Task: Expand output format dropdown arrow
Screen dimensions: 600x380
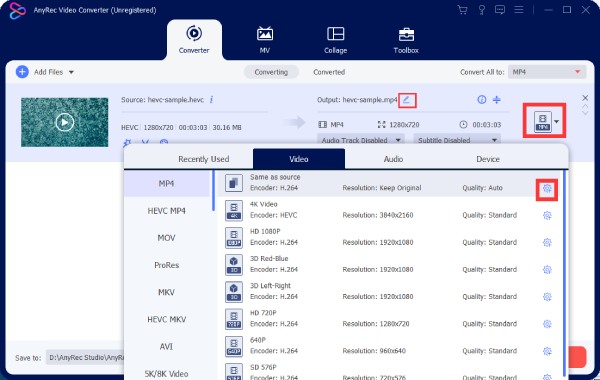Action: tap(557, 122)
